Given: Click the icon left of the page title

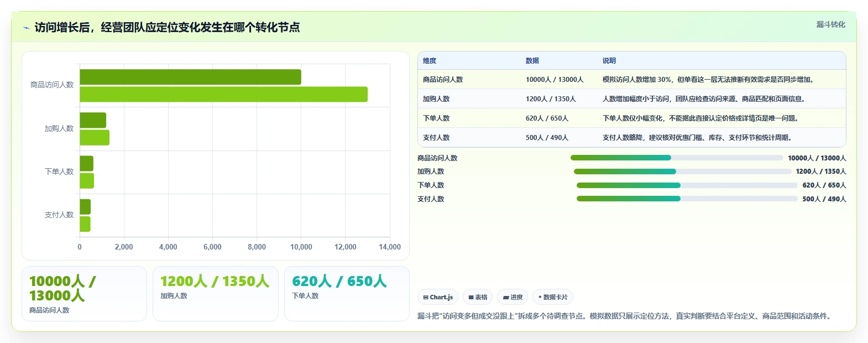Looking at the screenshot, I should 26,28.
